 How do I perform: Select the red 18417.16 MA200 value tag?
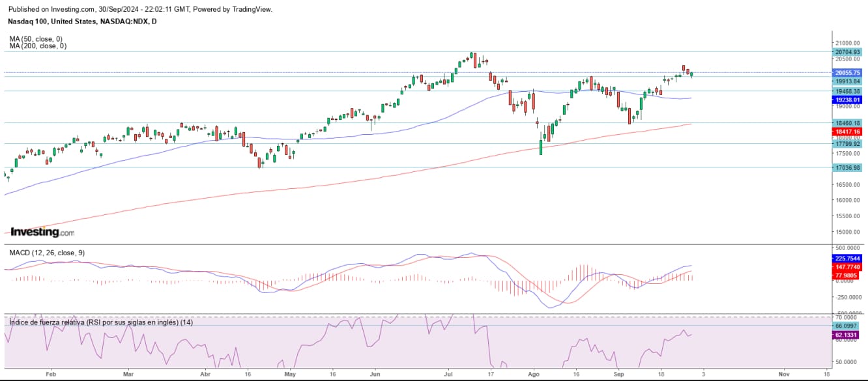[x=847, y=132]
